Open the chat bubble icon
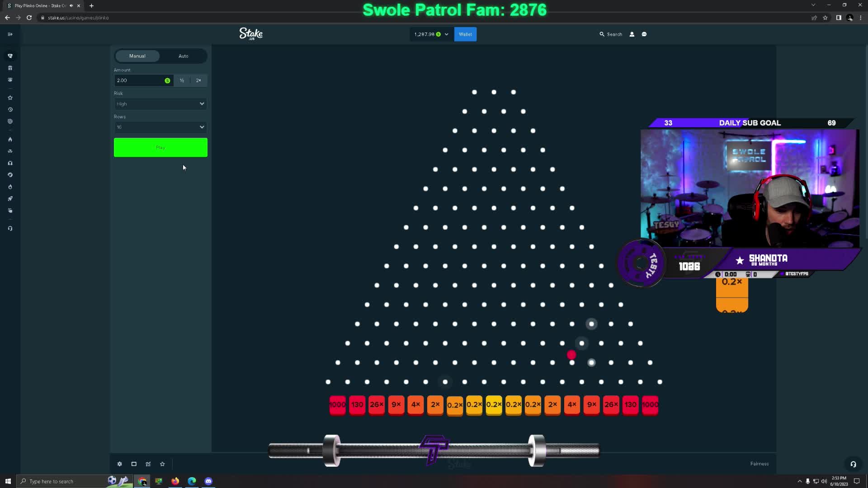The image size is (868, 488). [x=644, y=34]
